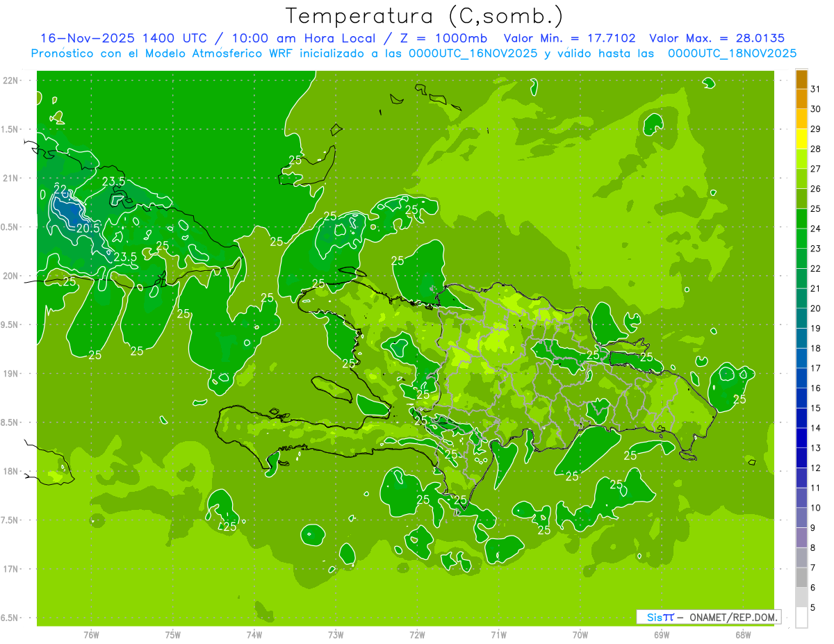Click the '20.5' contour label
This screenshot has width=834, height=644.
(x=88, y=228)
